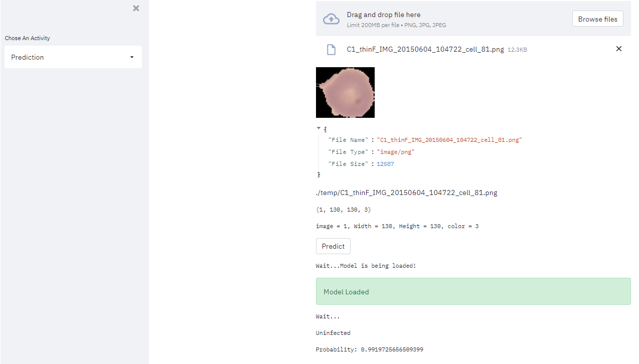The image size is (639, 364).
Task: Click the Uninfected result text
Action: [x=333, y=333]
